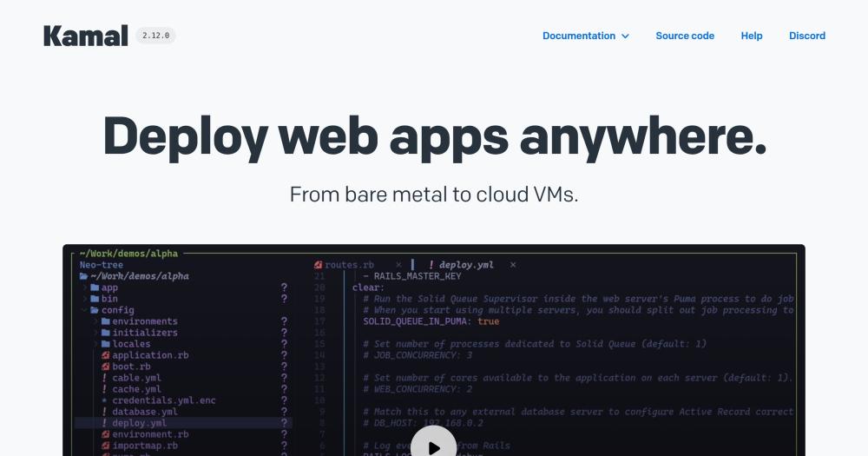The width and height of the screenshot is (868, 456).
Task: Click the 'From bare metal to cloud VMs.' subtitle
Action: pyautogui.click(x=434, y=195)
